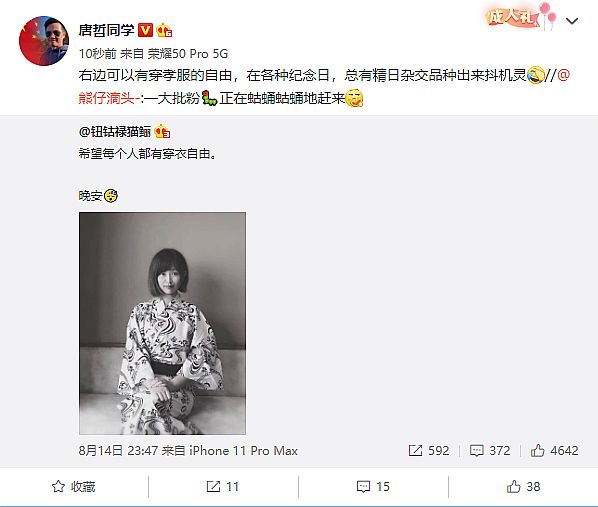Screen dimensions: 598x507
Task: Open original post comments 372
Action: [x=490, y=451]
